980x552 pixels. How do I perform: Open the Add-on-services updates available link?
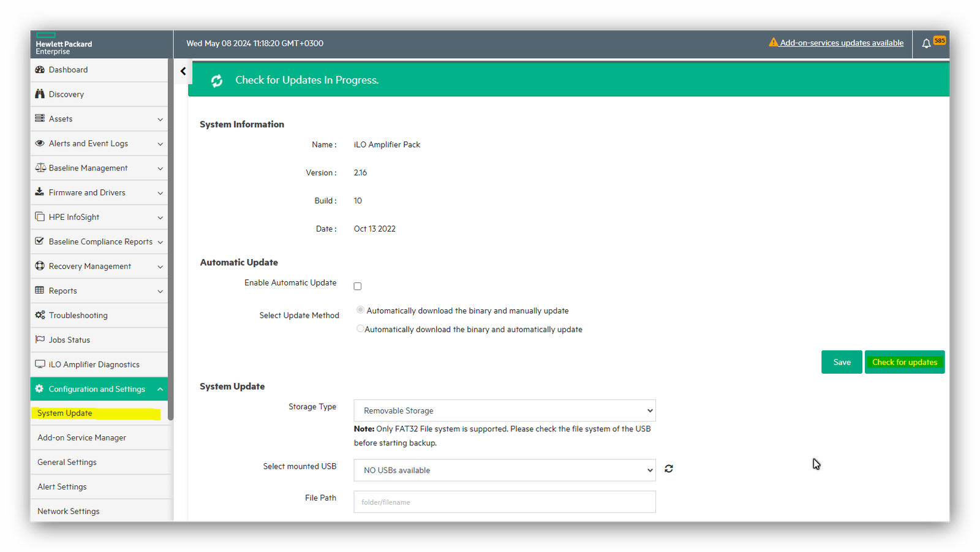(842, 43)
